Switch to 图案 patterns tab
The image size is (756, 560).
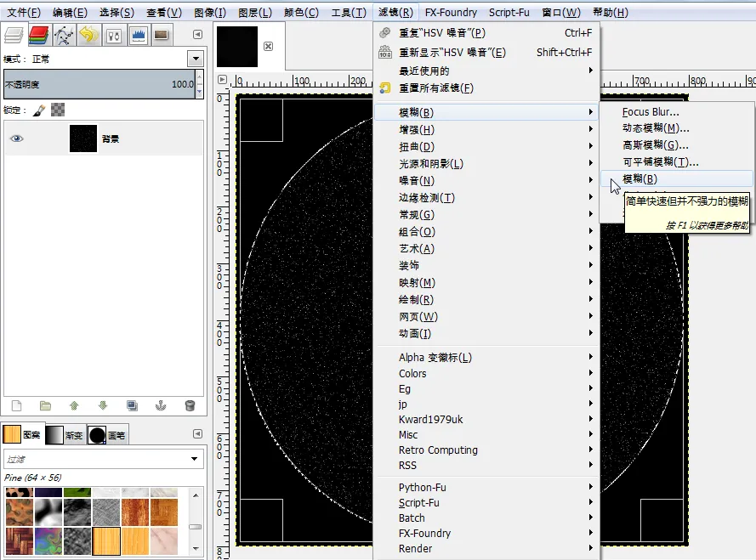22,434
